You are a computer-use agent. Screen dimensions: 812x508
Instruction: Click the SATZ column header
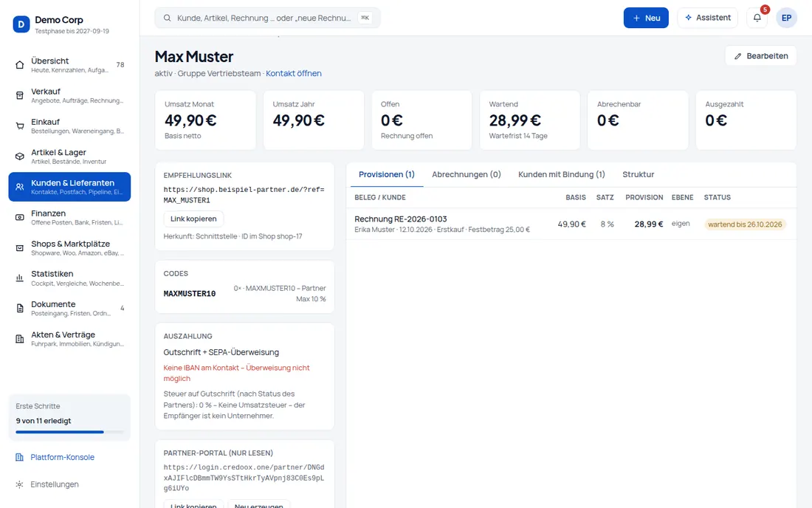coord(605,197)
